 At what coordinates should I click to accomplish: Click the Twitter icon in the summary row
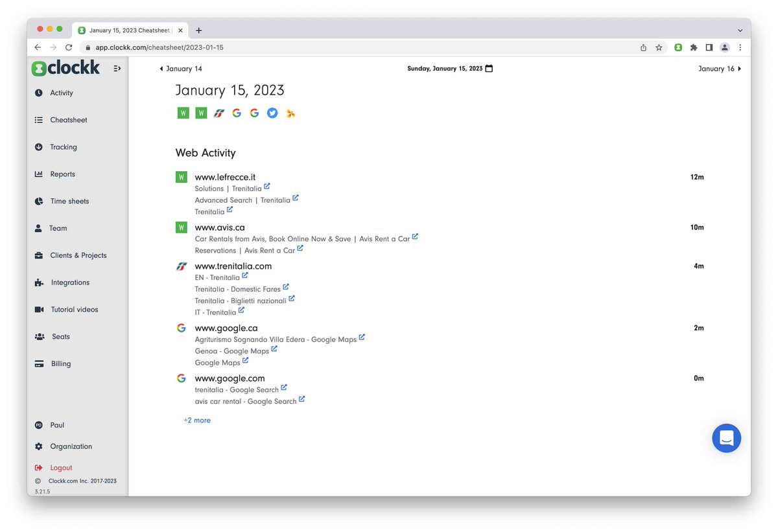[x=272, y=113]
